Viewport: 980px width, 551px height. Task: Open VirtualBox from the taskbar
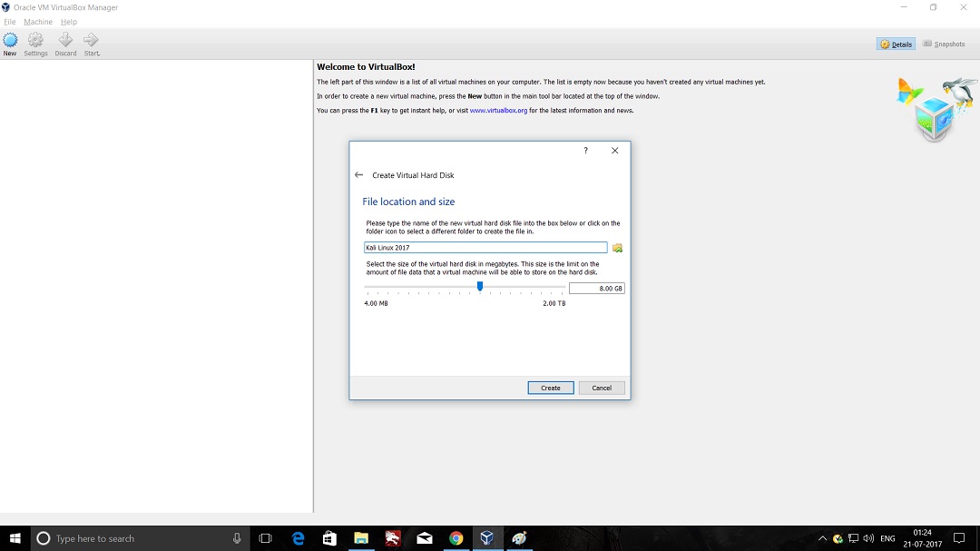coord(486,538)
